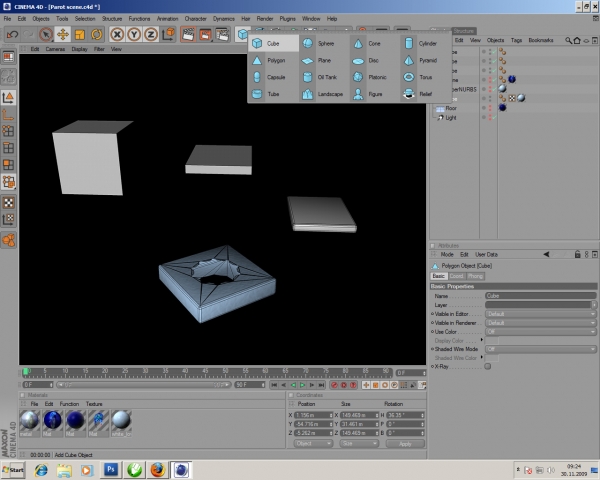This screenshot has width=600, height=480.
Task: Open the Render menu
Action: [x=265, y=19]
